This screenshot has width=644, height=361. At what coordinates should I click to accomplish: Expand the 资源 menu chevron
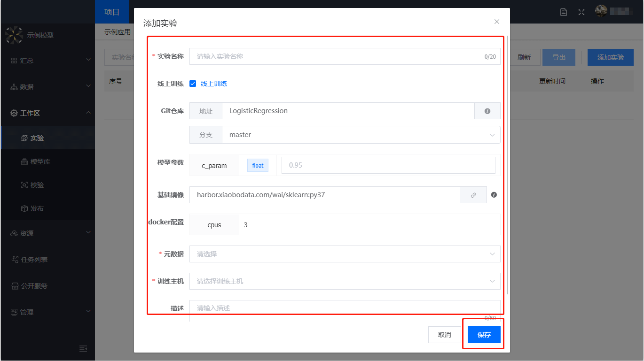tap(88, 233)
